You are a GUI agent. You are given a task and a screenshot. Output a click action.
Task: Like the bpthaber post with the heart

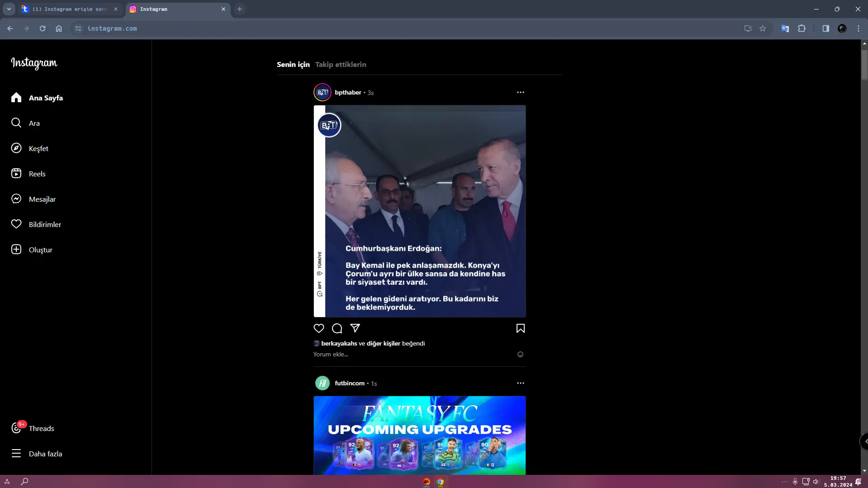[319, 328]
